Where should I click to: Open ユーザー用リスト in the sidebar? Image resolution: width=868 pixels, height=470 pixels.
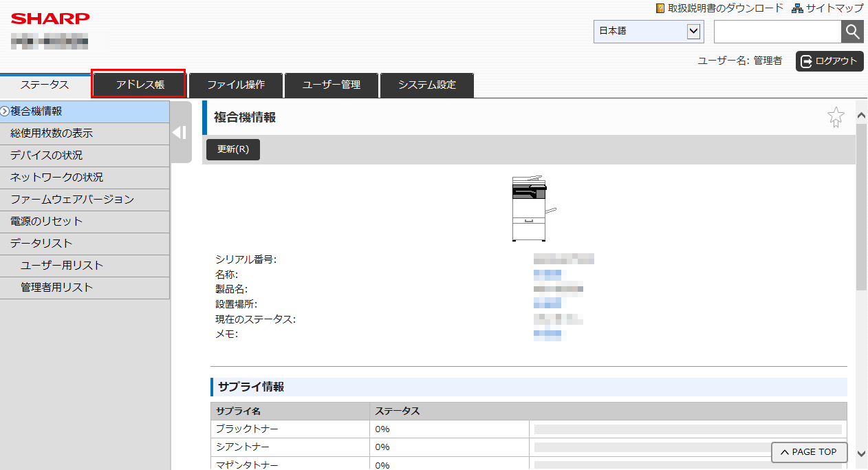coord(85,266)
